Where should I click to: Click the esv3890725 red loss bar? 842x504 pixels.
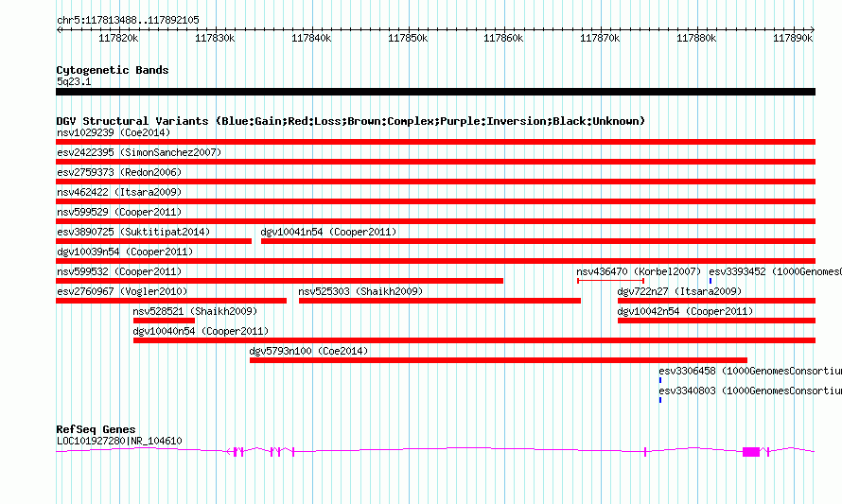(153, 241)
